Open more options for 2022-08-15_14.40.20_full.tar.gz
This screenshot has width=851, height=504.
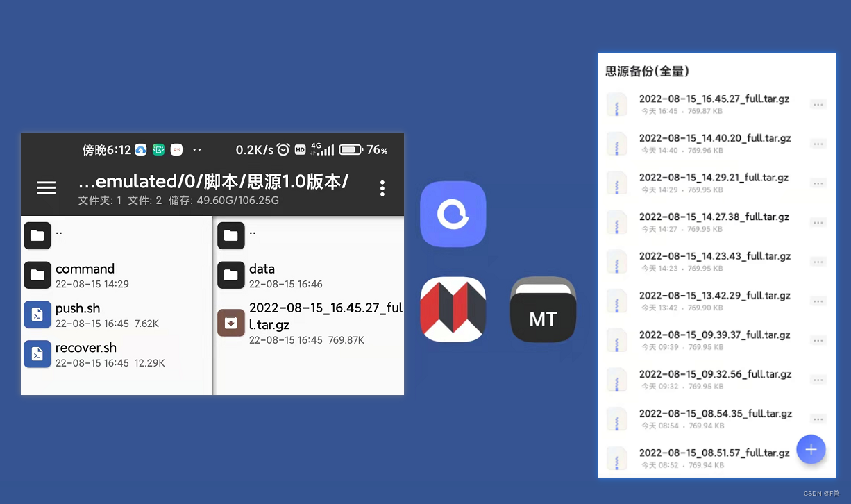[818, 144]
